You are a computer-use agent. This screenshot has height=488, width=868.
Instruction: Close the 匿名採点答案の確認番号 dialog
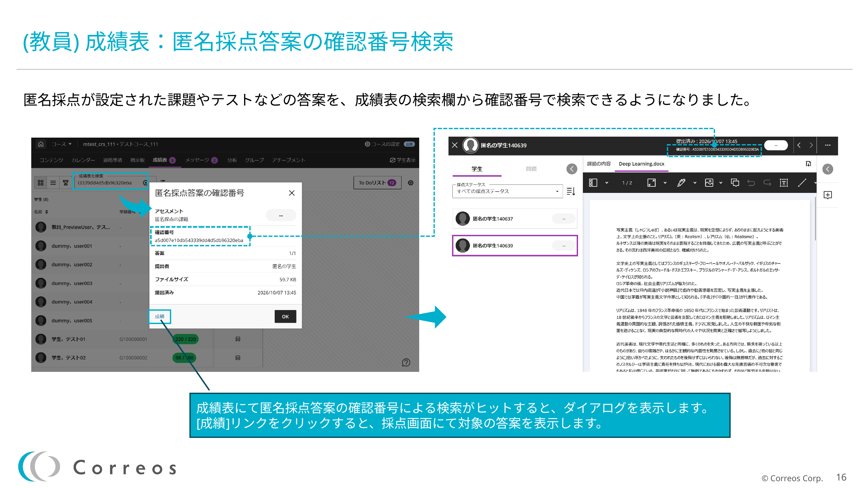coord(292,193)
